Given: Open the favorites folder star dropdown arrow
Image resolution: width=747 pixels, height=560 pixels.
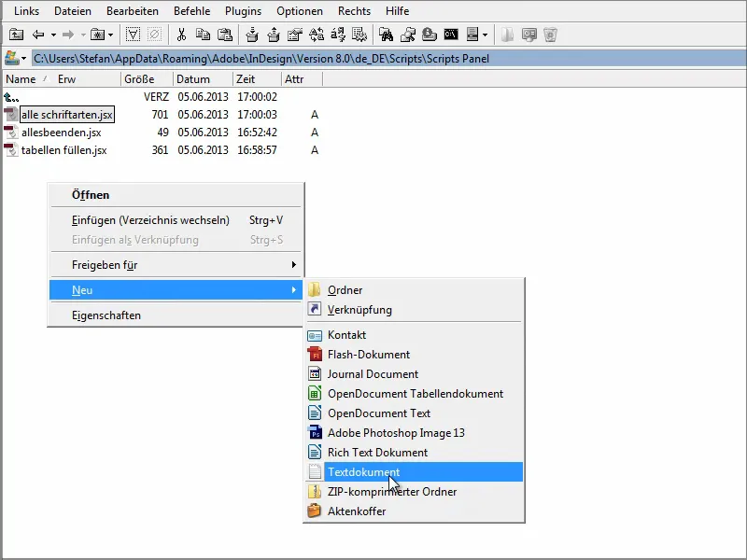Looking at the screenshot, I should point(110,35).
